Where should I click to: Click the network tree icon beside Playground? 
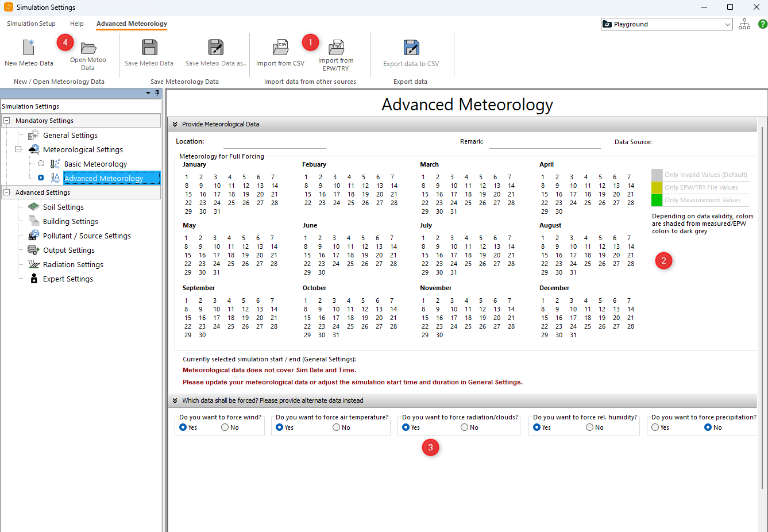coord(744,24)
